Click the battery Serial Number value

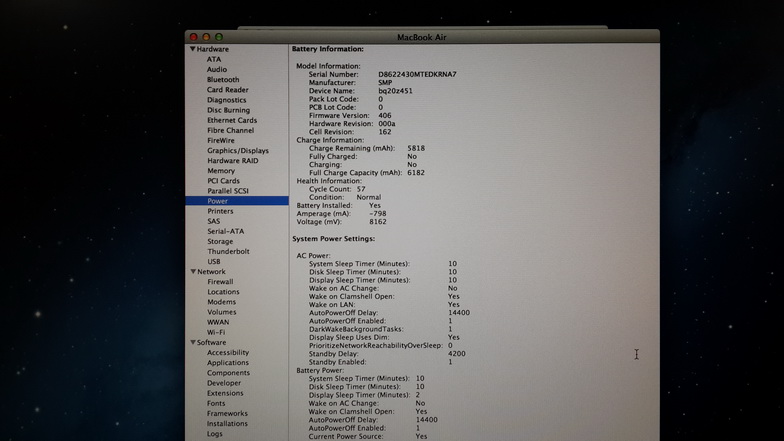[417, 74]
